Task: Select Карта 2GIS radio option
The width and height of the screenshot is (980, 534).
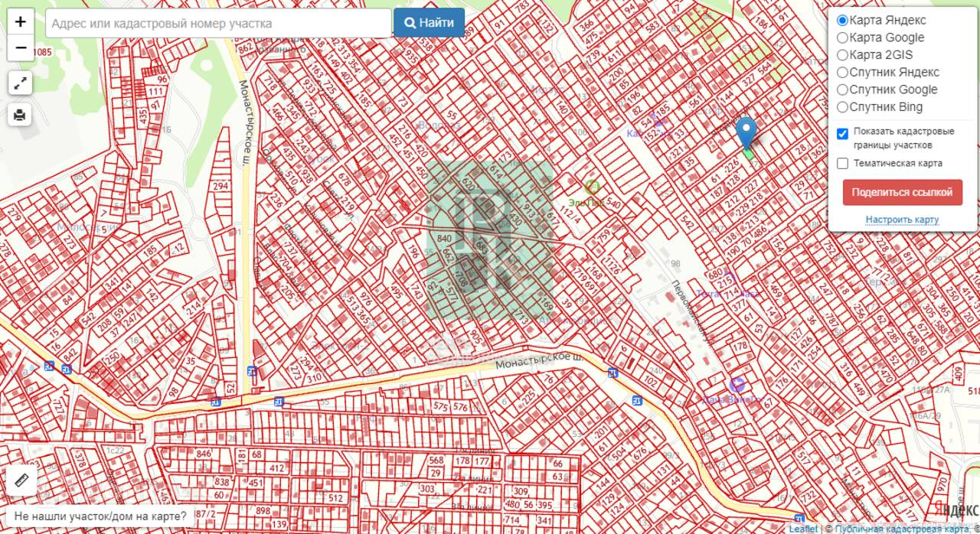Action: pyautogui.click(x=842, y=55)
